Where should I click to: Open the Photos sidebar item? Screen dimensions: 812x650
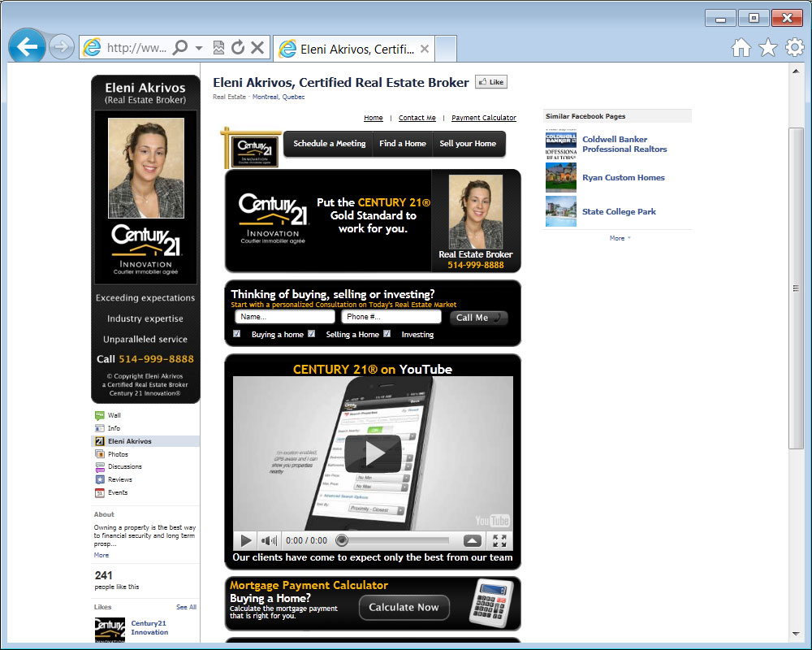coord(118,454)
